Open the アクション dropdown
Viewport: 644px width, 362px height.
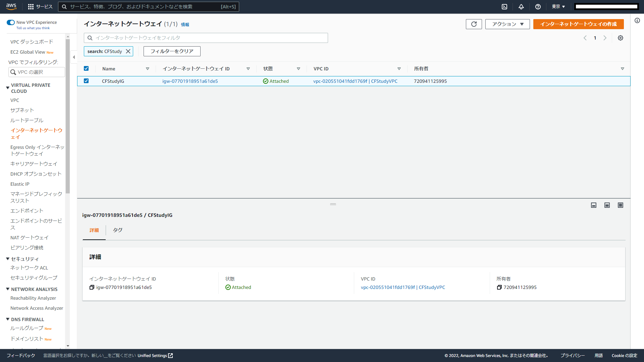[507, 24]
